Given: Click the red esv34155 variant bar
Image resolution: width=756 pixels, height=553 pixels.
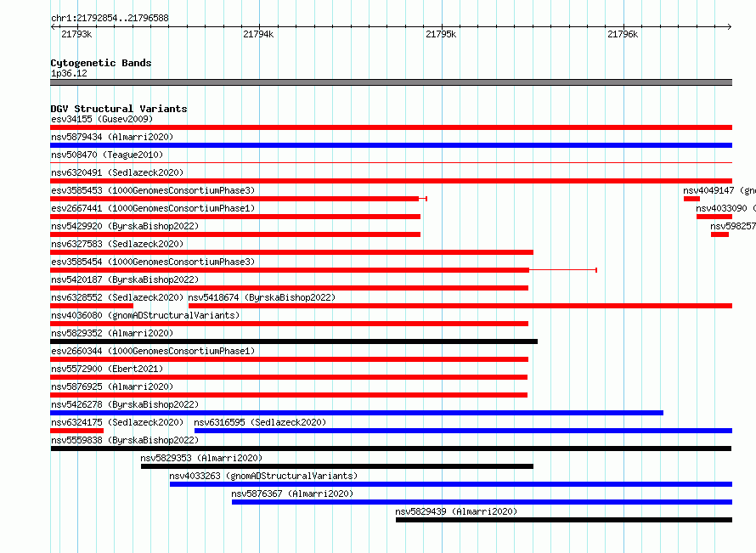Looking at the screenshot, I should click(391, 127).
